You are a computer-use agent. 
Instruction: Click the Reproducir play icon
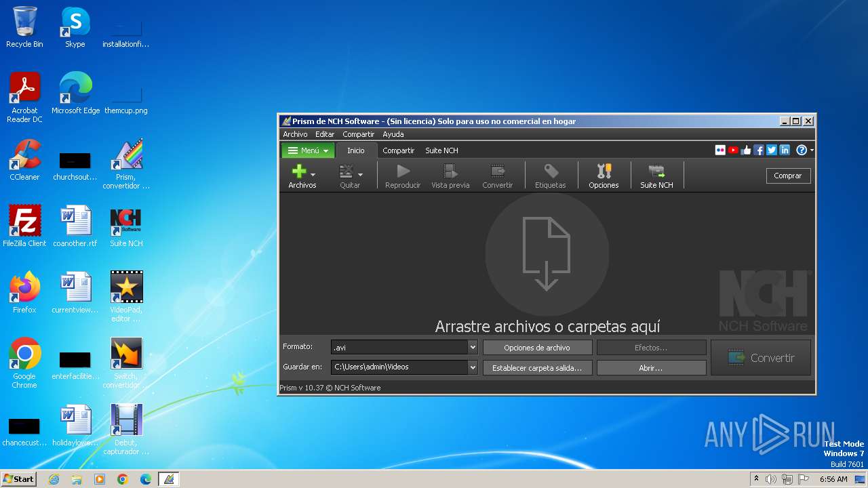403,171
